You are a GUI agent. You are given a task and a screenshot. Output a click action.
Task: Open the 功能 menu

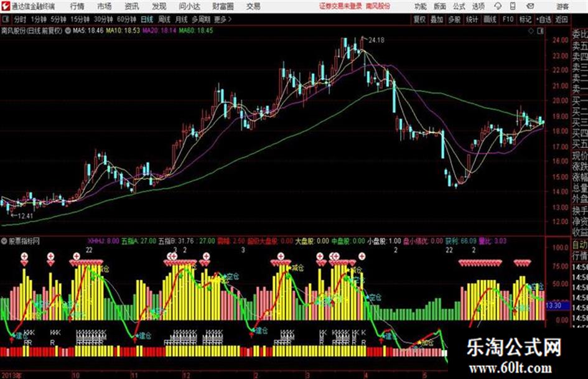point(421,6)
